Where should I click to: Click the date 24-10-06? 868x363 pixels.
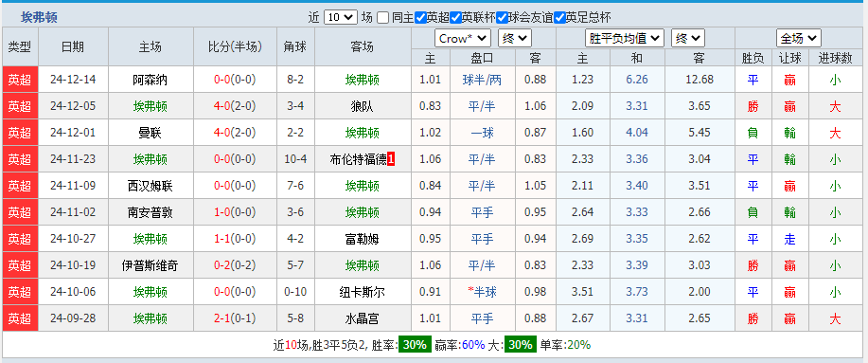73,292
